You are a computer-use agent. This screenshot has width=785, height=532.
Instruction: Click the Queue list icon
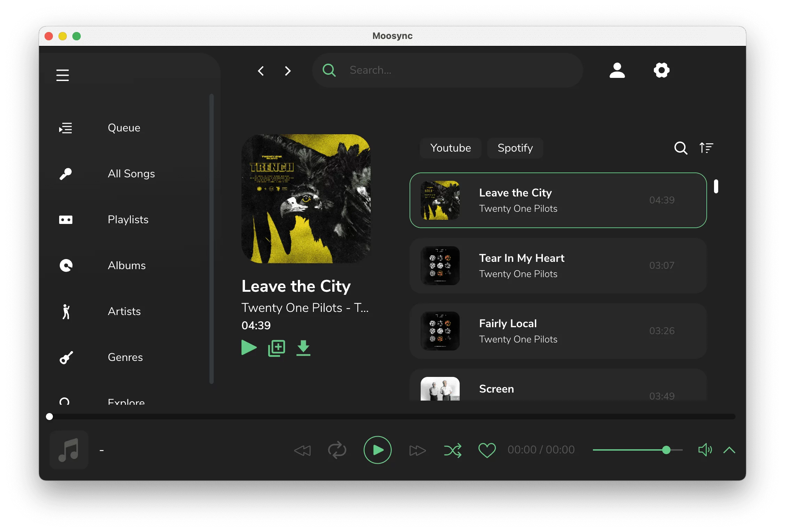(65, 128)
